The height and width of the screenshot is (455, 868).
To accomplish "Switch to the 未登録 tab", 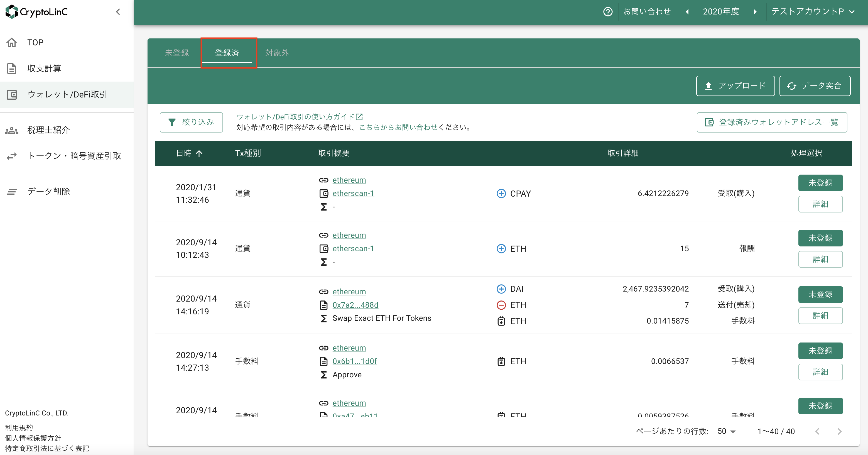I will click(177, 53).
